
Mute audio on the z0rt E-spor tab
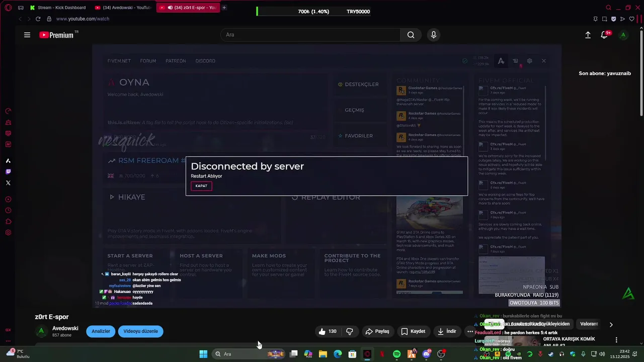coord(171,8)
